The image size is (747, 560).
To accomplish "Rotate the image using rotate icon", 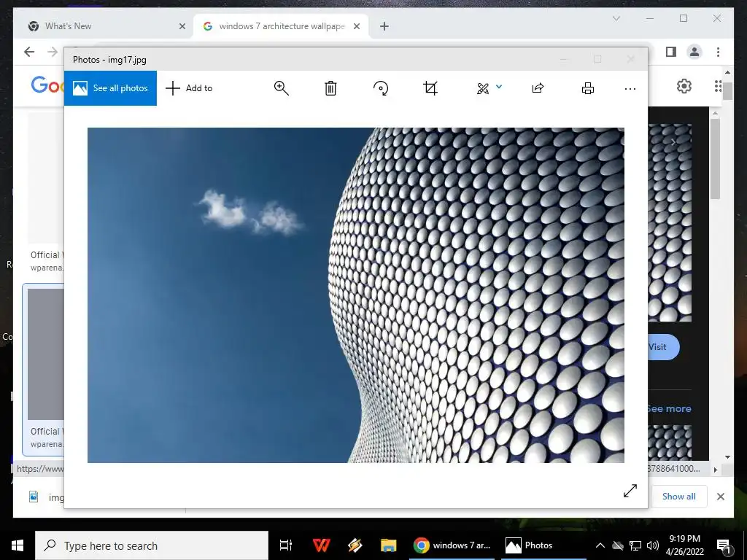I will (381, 88).
